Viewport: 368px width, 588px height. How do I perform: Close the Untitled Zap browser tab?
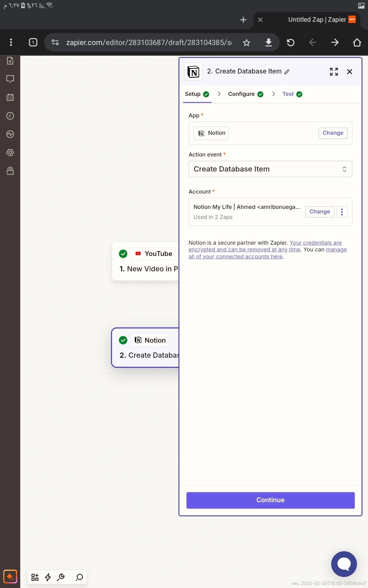(260, 20)
